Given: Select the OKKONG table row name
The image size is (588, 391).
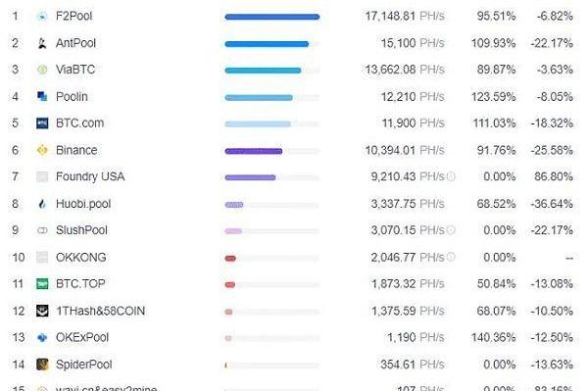Looking at the screenshot, I should tap(81, 258).
